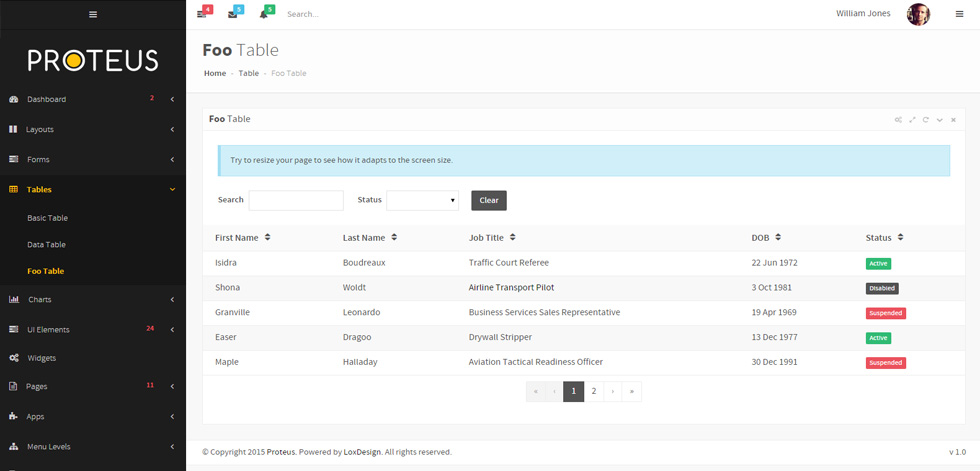Sort by DOB column arrows
The image size is (980, 471).
[x=778, y=237]
